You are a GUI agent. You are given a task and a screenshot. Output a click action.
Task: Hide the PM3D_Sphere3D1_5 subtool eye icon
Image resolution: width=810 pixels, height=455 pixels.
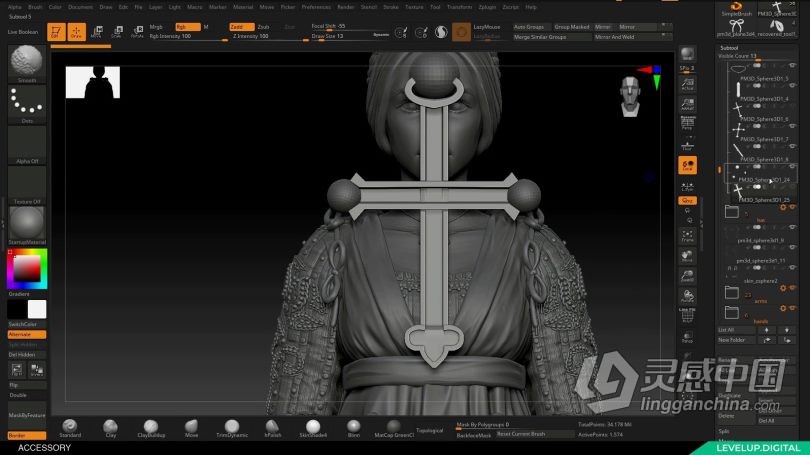pos(792,65)
